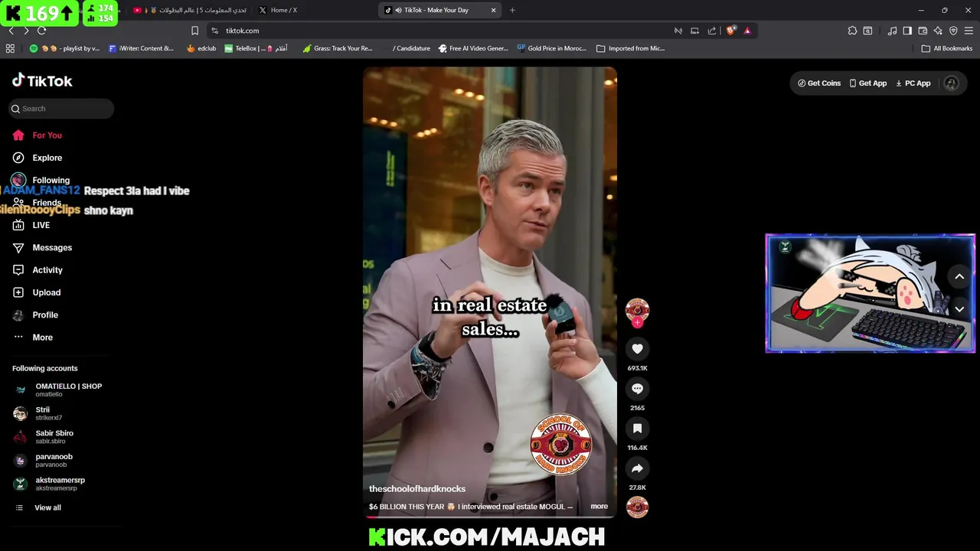Open the account avatar menu

(x=951, y=83)
